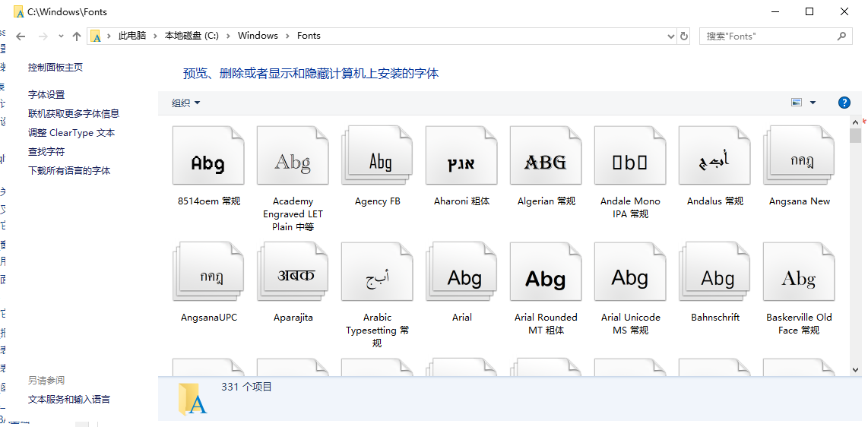Open 联机获取更多字体信息 link
The width and height of the screenshot is (868, 427).
(74, 114)
